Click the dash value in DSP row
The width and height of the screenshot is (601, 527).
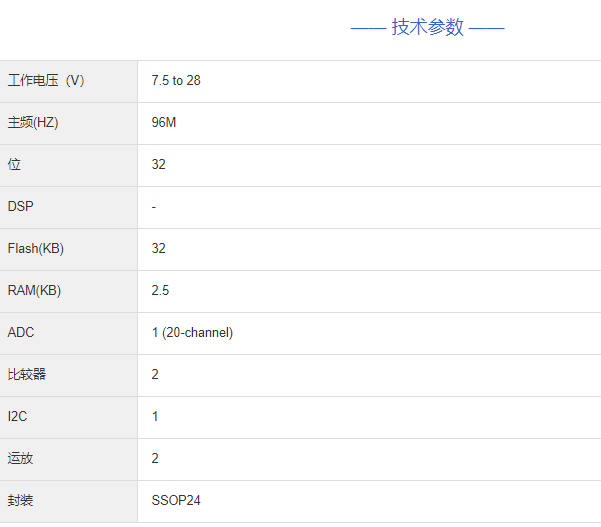coord(154,206)
